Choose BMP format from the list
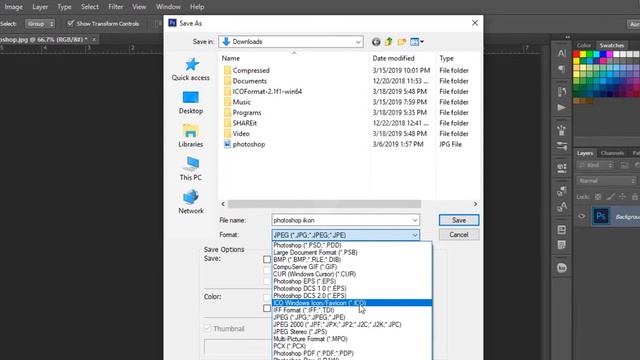 [x=352, y=260]
